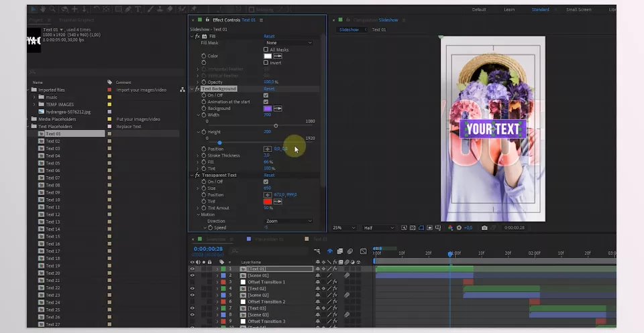Select the Brush tool

click(151, 9)
